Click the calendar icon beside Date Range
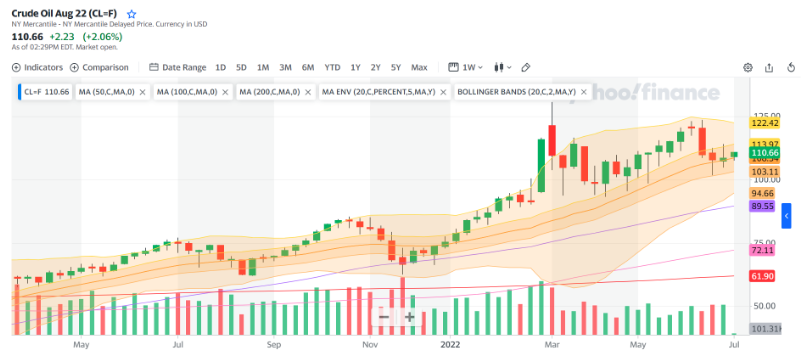This screenshot has height=362, width=802. [x=154, y=67]
